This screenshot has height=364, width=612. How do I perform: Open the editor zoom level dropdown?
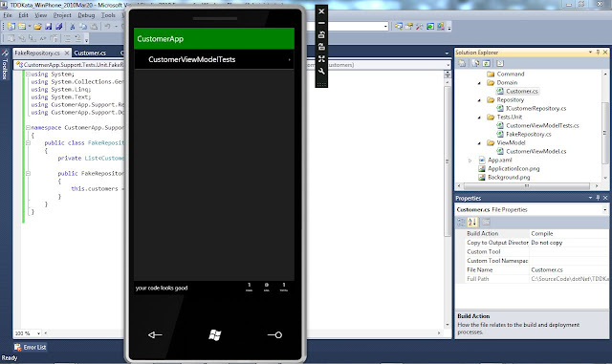[x=38, y=333]
